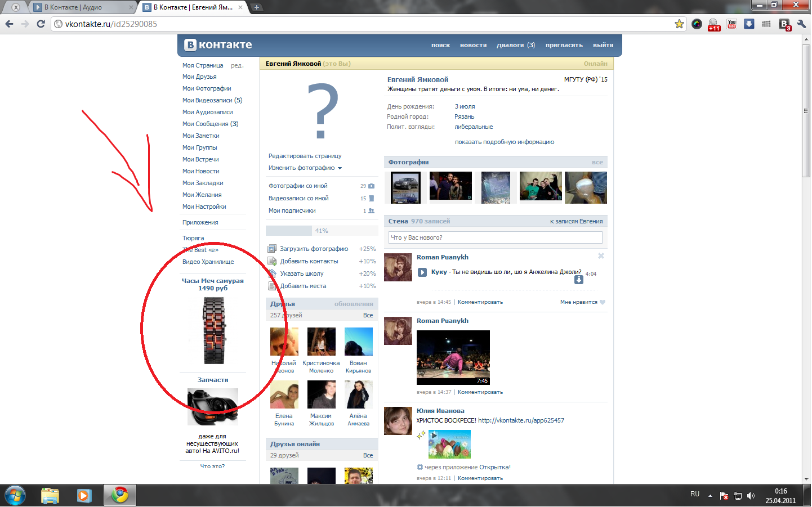The height and width of the screenshot is (507, 812).
Task: Open the 7:45 video thumbnail
Action: [453, 358]
